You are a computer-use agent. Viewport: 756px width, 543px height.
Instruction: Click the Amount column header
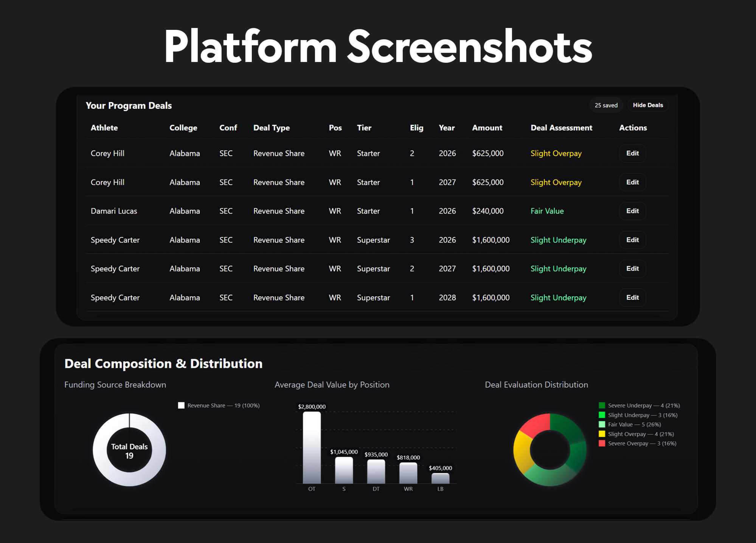487,128
